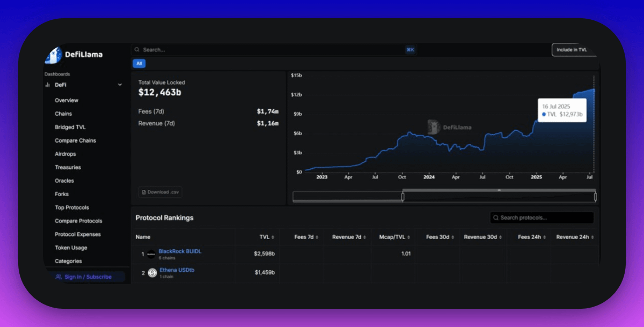Sort by Revenue 24h column

click(x=575, y=237)
